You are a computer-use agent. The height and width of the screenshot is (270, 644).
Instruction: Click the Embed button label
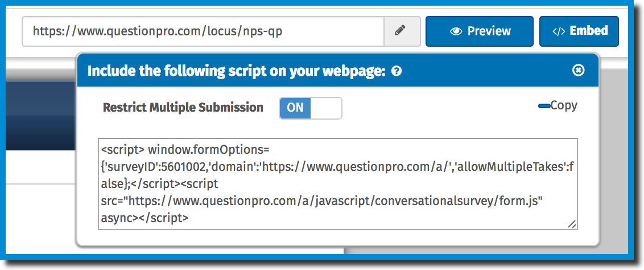[589, 31]
